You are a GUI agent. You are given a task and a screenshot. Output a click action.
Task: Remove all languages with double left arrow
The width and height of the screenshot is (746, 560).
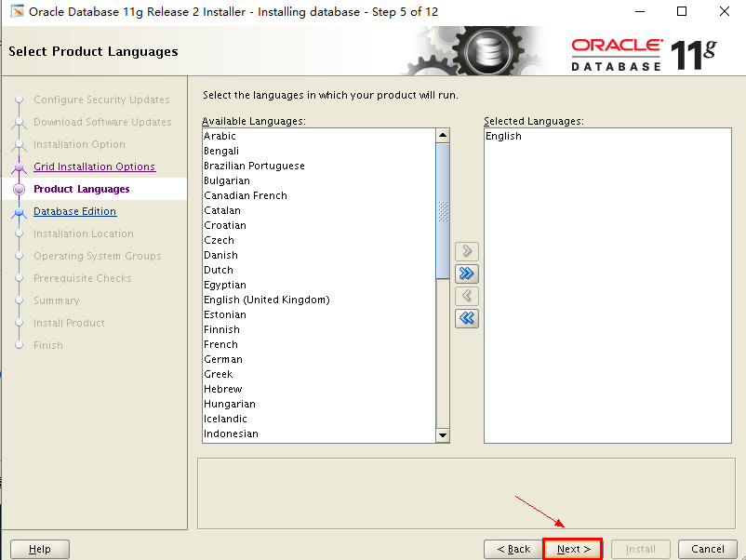point(467,318)
